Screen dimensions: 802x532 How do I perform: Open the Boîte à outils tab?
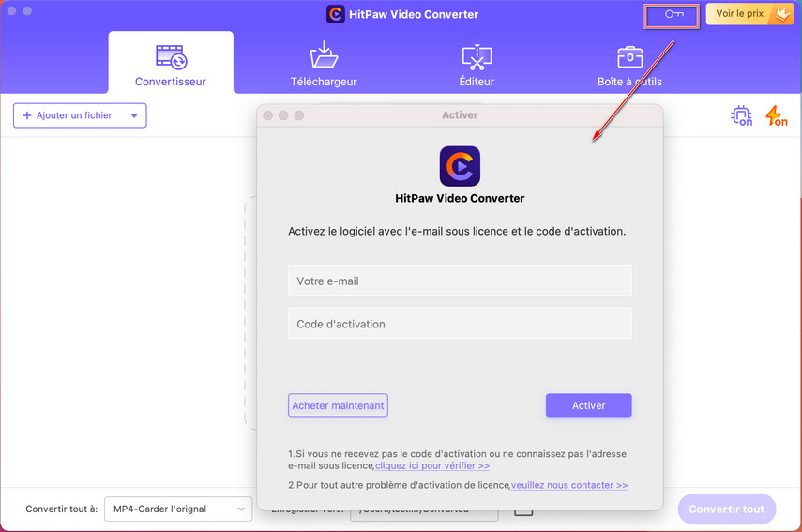629,64
